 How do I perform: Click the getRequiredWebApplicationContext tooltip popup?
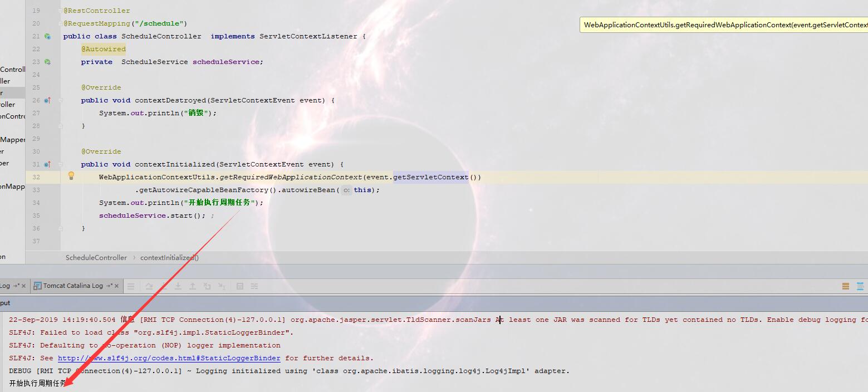(x=724, y=25)
